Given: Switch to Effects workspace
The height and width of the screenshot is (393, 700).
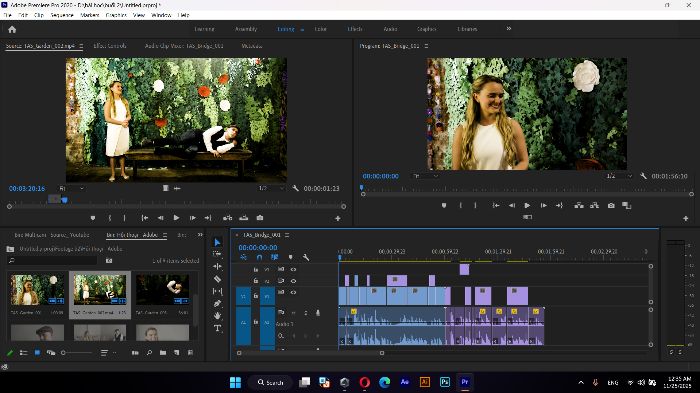Looking at the screenshot, I should [x=355, y=29].
